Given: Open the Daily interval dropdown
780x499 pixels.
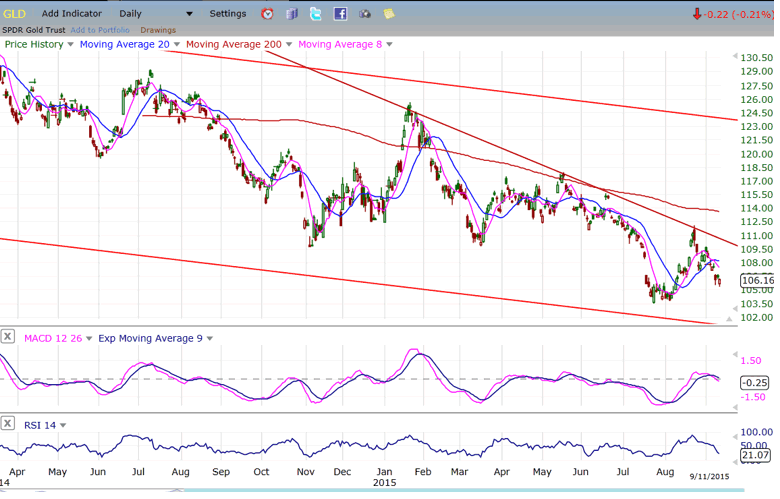Looking at the screenshot, I should (188, 14).
